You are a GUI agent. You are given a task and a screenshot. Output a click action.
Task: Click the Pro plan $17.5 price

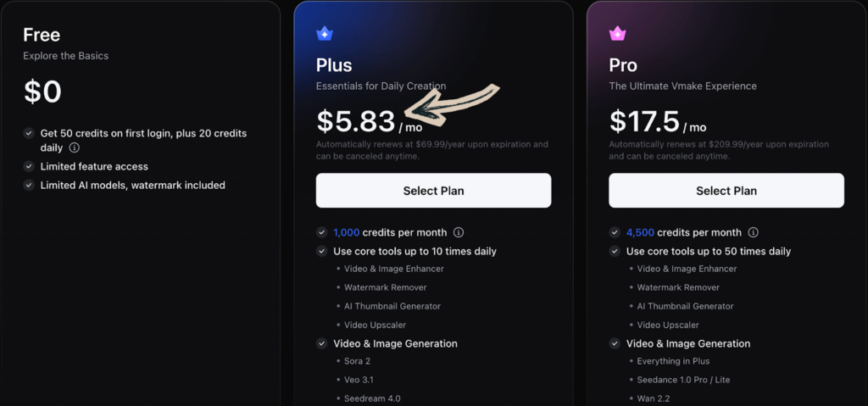point(644,121)
